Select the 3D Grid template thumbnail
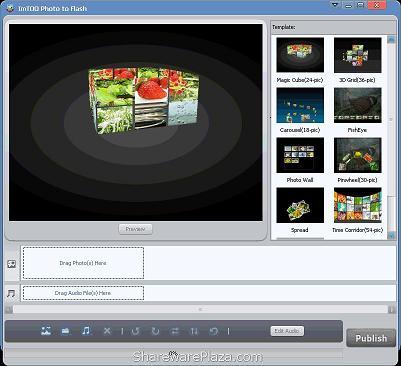Image resolution: width=401 pixels, height=366 pixels. (358, 55)
